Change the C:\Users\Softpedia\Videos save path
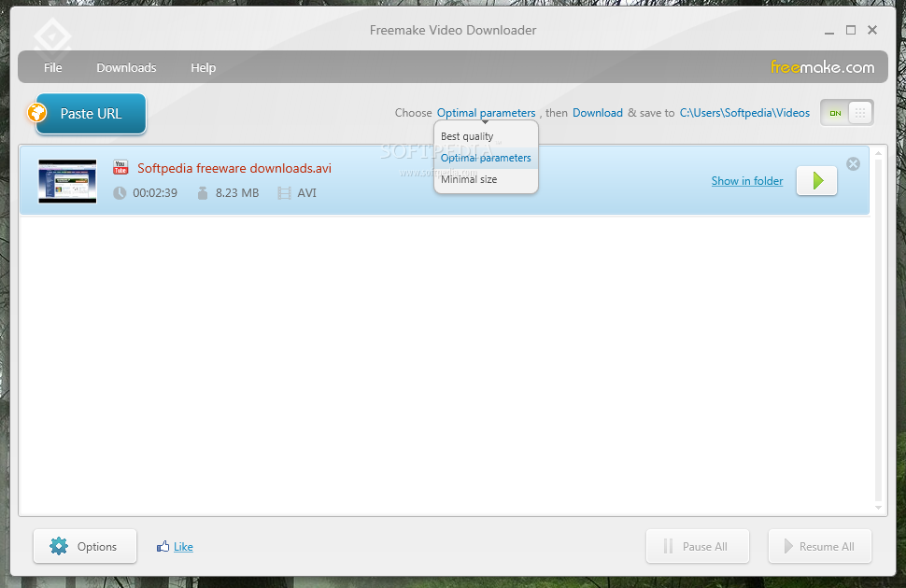The height and width of the screenshot is (588, 906). 744,113
